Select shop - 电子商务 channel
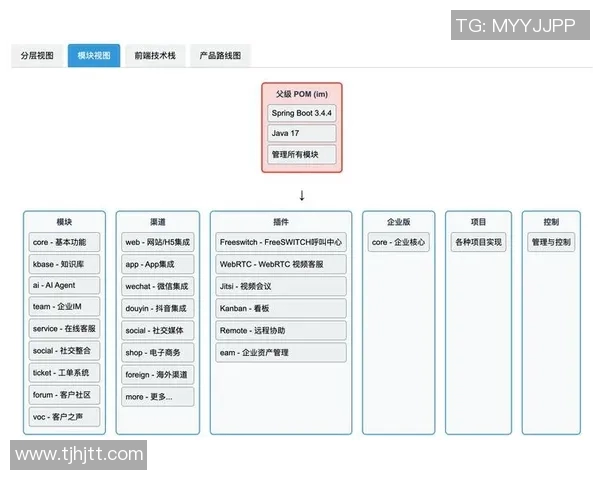This screenshot has height=480, width=600. [x=158, y=353]
